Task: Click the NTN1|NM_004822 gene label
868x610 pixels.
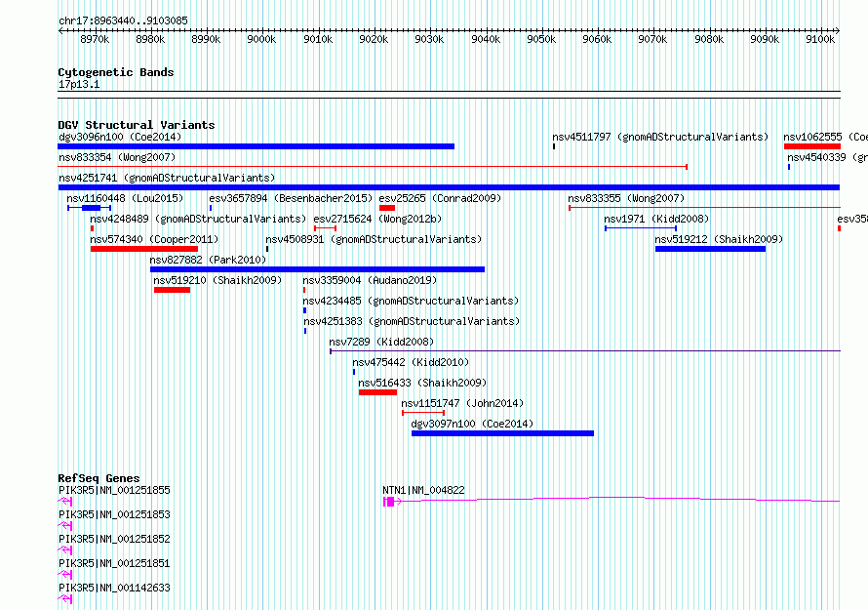Action: click(423, 490)
